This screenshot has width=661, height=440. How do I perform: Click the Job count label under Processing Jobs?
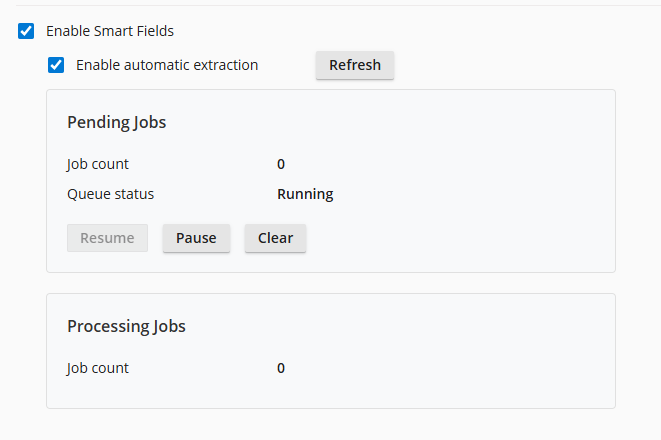pos(98,368)
